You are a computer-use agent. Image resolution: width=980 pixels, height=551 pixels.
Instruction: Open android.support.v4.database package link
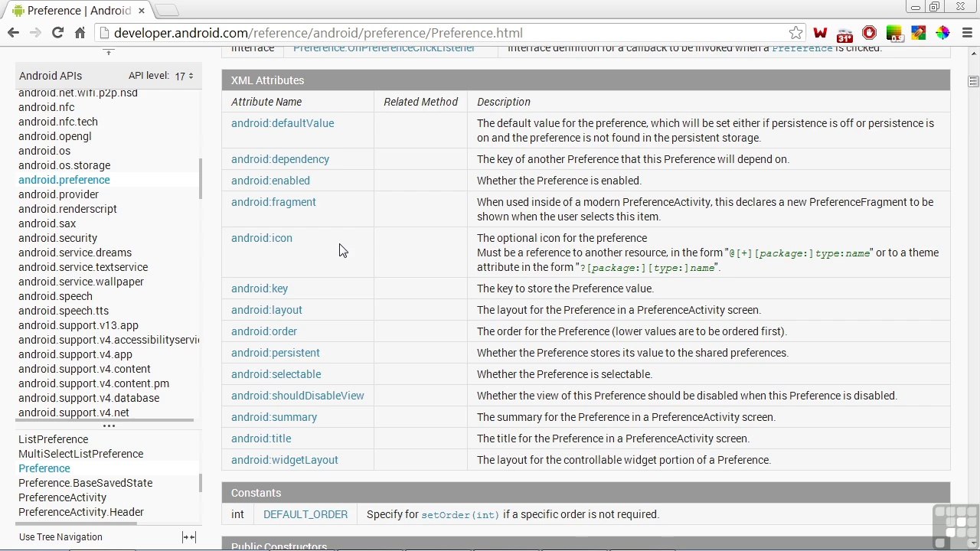click(89, 398)
